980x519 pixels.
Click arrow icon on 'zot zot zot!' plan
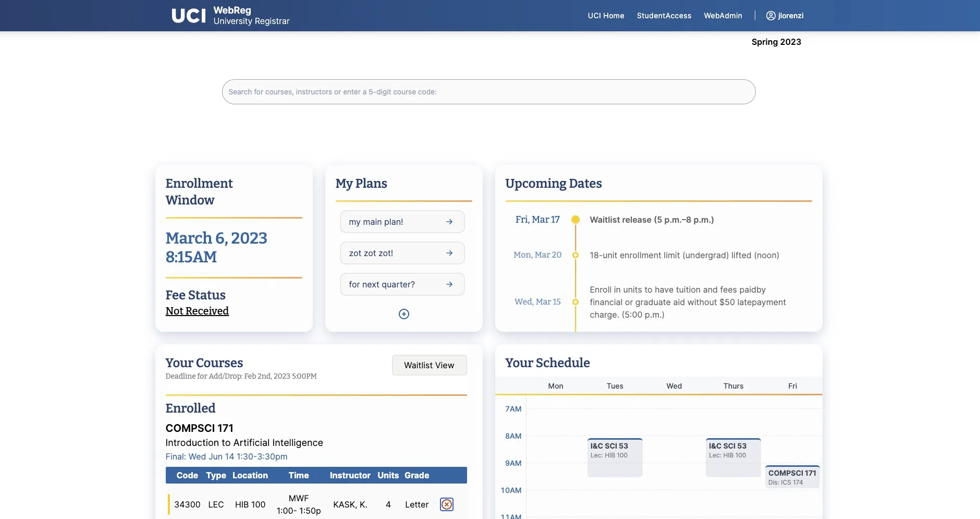click(449, 253)
